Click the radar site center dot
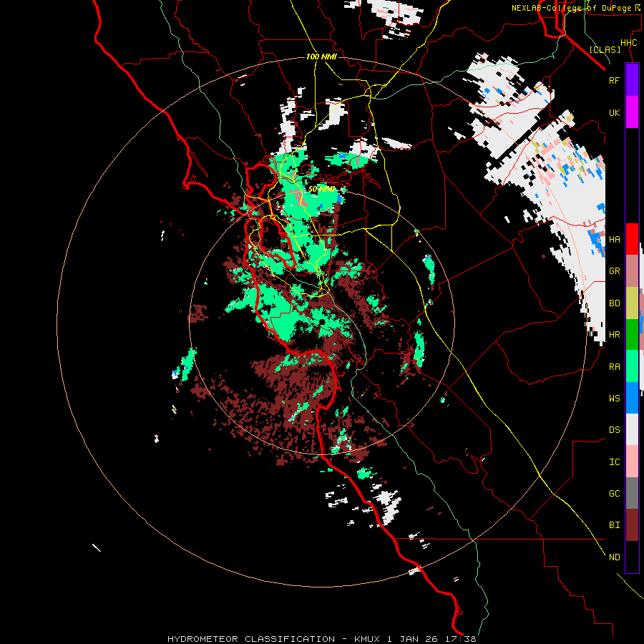 click(x=323, y=321)
